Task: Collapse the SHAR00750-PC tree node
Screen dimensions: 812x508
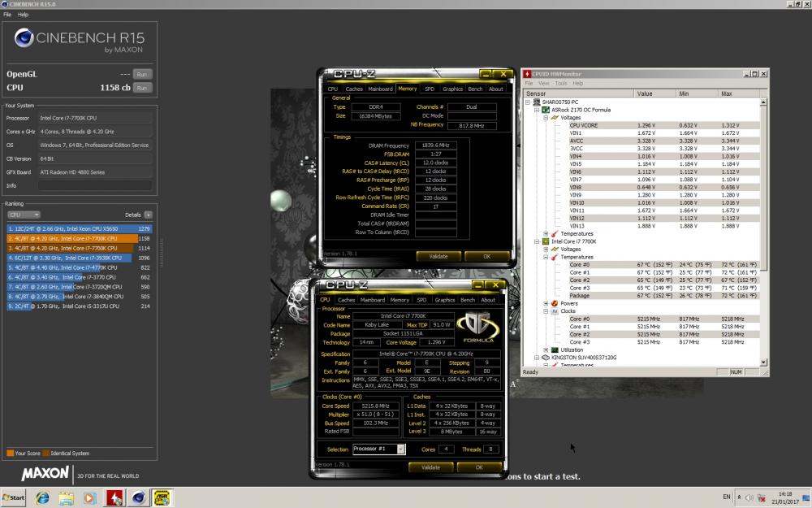Action: (528, 102)
